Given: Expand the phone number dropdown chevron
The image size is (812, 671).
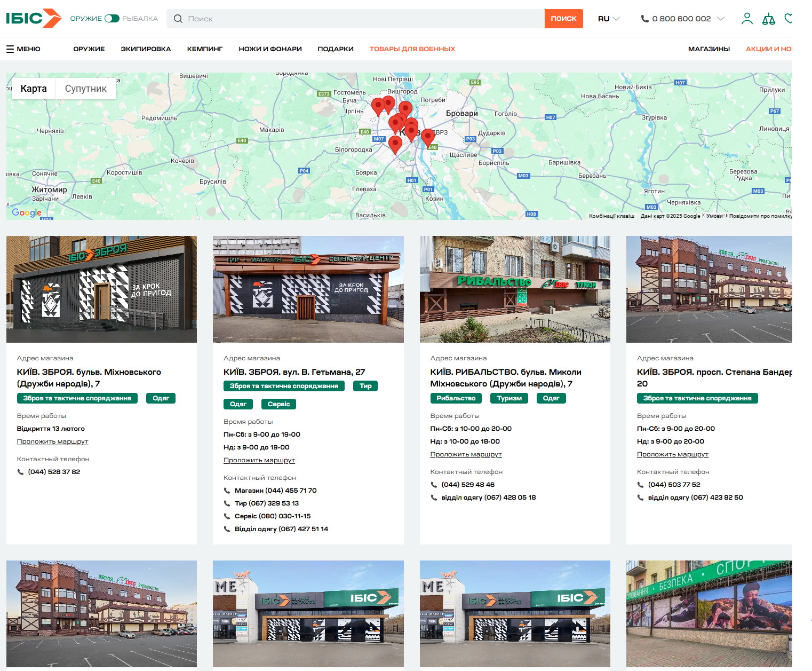Looking at the screenshot, I should (721, 19).
